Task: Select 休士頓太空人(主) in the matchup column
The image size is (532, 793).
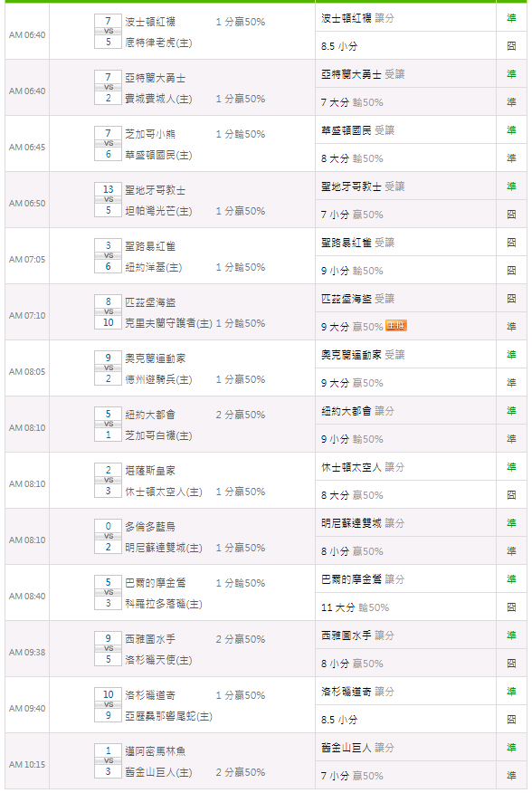Action: coord(164,492)
